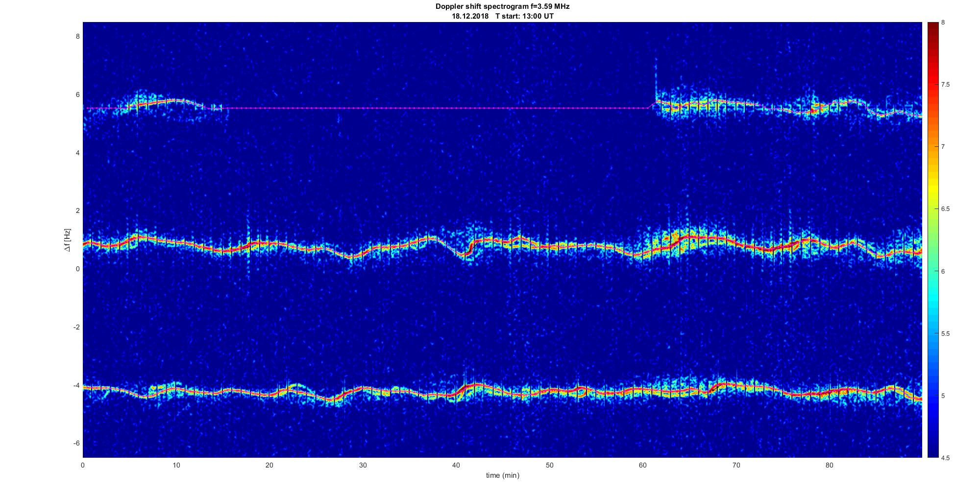Click the colorbar tick label 7.5
This screenshot has width=980, height=491.
pyautogui.click(x=945, y=85)
